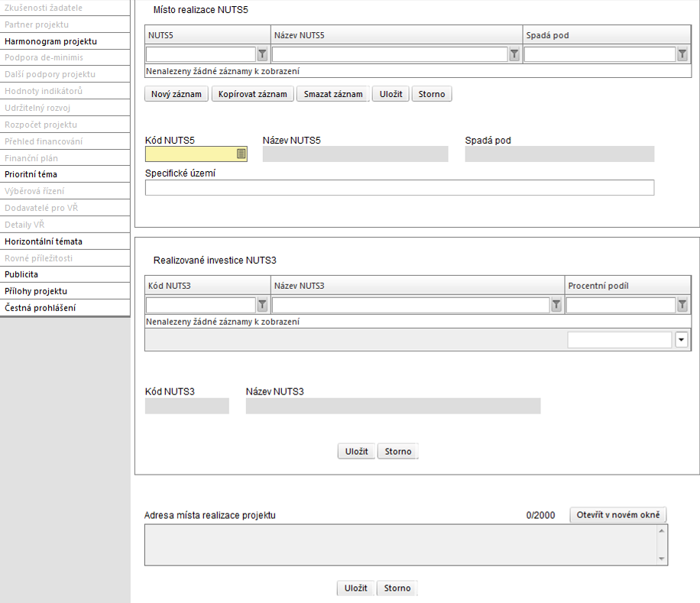Click Uložit in NUTS5 section
700x603 pixels.
(x=391, y=94)
